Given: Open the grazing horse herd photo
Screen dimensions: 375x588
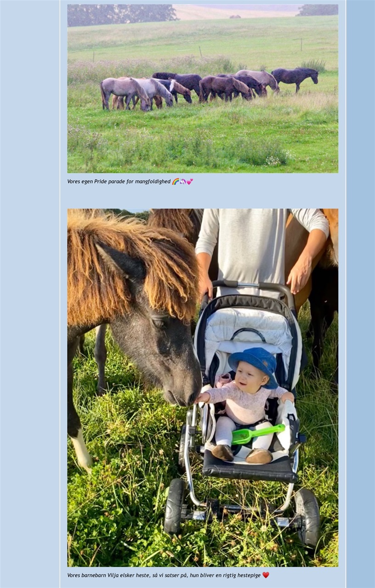Looking at the screenshot, I should click(203, 89).
